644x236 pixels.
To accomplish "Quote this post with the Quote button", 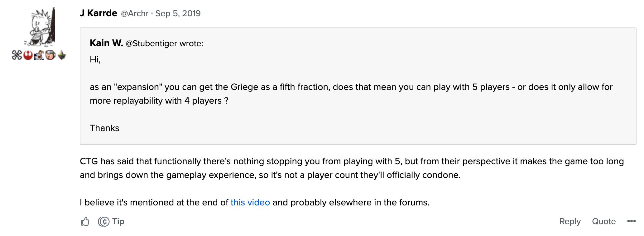I will point(604,221).
